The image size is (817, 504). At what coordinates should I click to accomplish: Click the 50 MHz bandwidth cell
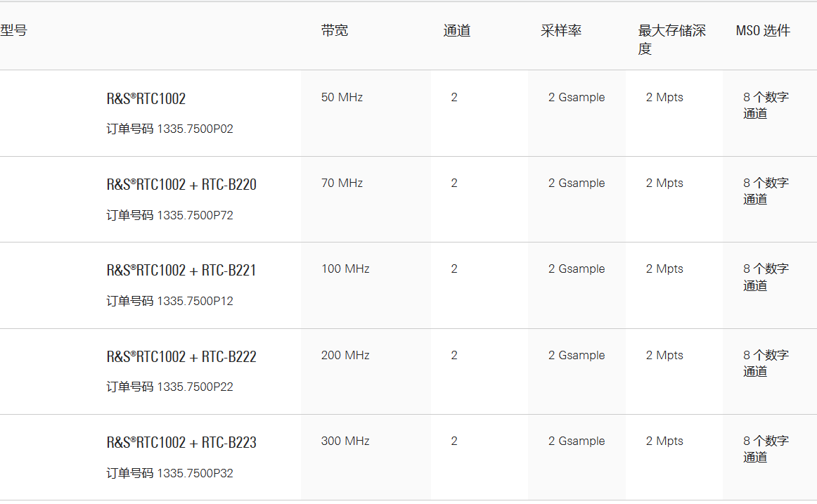(x=342, y=98)
